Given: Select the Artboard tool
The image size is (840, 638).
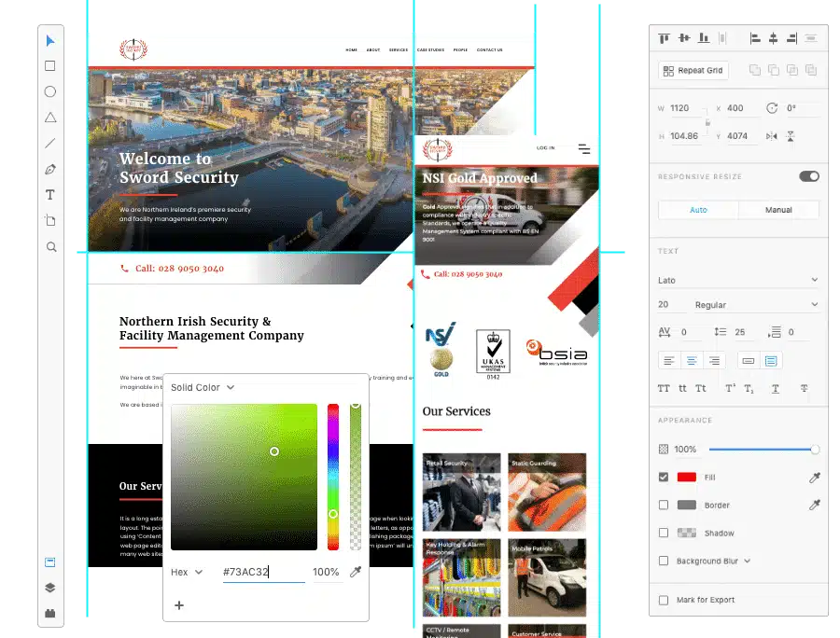Looking at the screenshot, I should [50, 220].
